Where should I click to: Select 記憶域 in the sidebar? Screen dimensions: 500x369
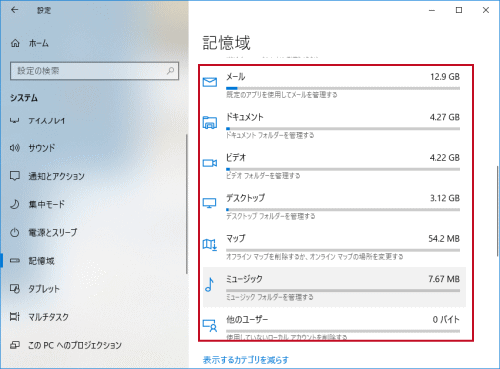pyautogui.click(x=41, y=261)
